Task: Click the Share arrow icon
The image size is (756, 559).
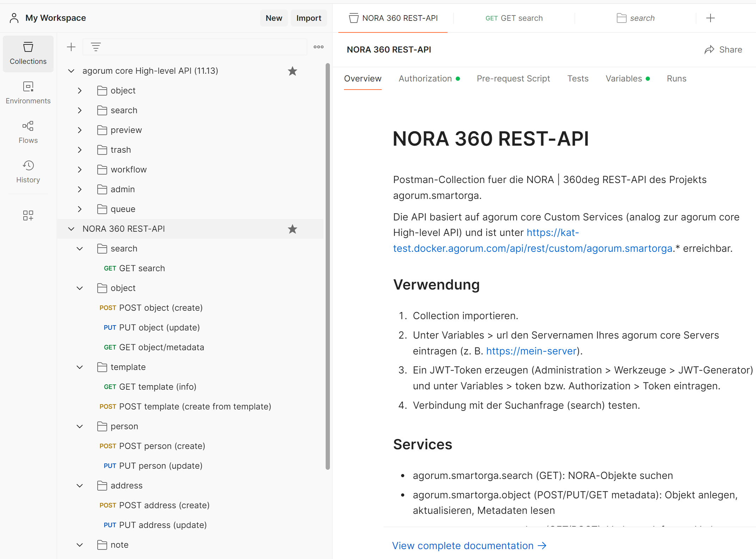Action: coord(709,50)
